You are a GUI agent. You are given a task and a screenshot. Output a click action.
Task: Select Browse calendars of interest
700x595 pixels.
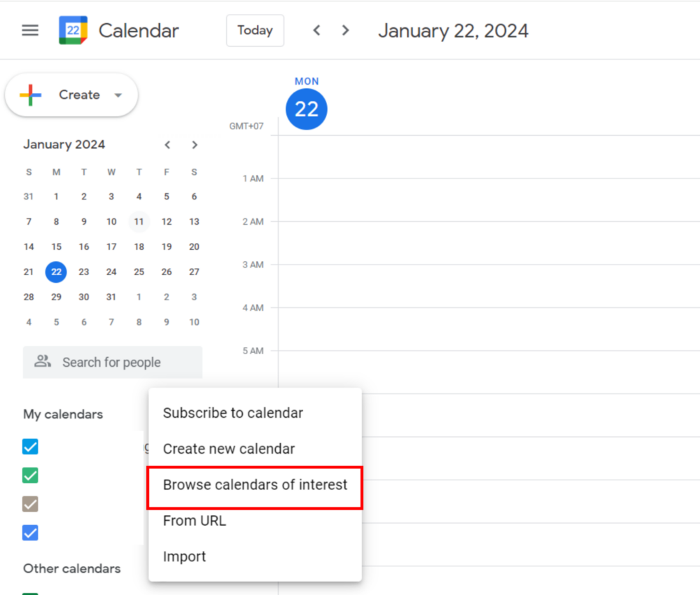click(x=255, y=485)
